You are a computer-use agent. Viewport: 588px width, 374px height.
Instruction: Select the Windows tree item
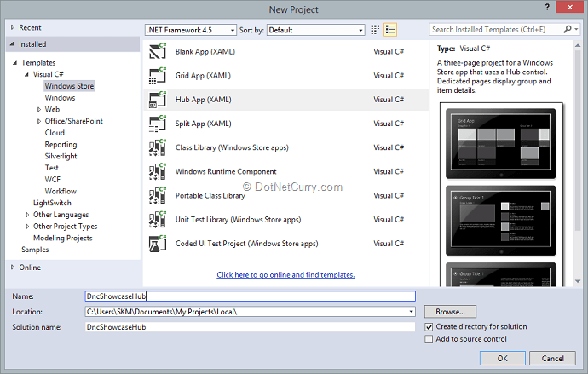pos(60,98)
